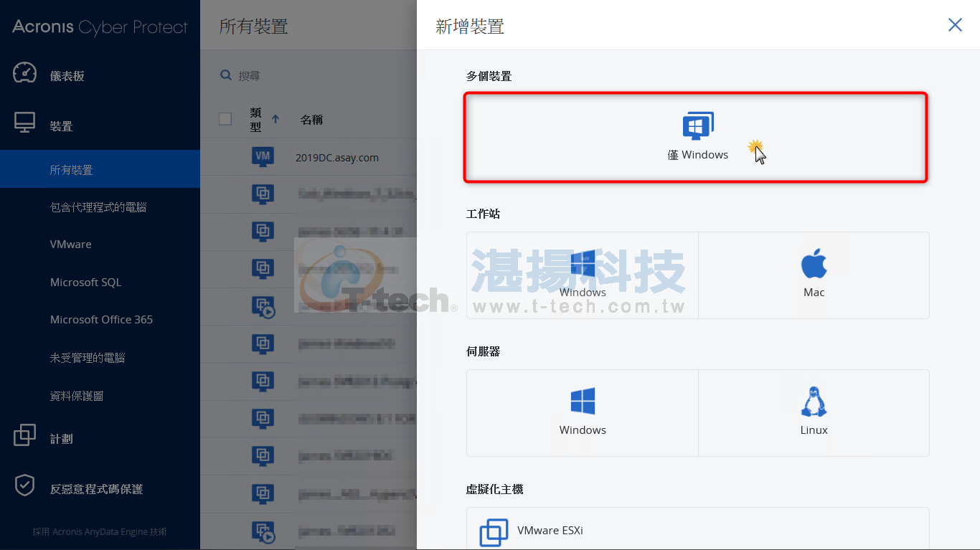Click the search magnifier icon
980x550 pixels.
pos(226,75)
